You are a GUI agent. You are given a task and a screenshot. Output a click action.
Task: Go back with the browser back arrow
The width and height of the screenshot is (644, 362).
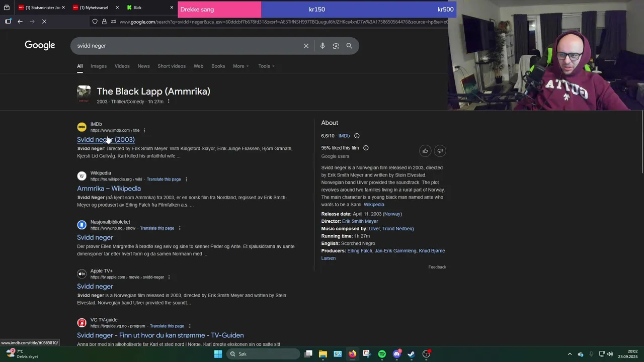pyautogui.click(x=20, y=22)
